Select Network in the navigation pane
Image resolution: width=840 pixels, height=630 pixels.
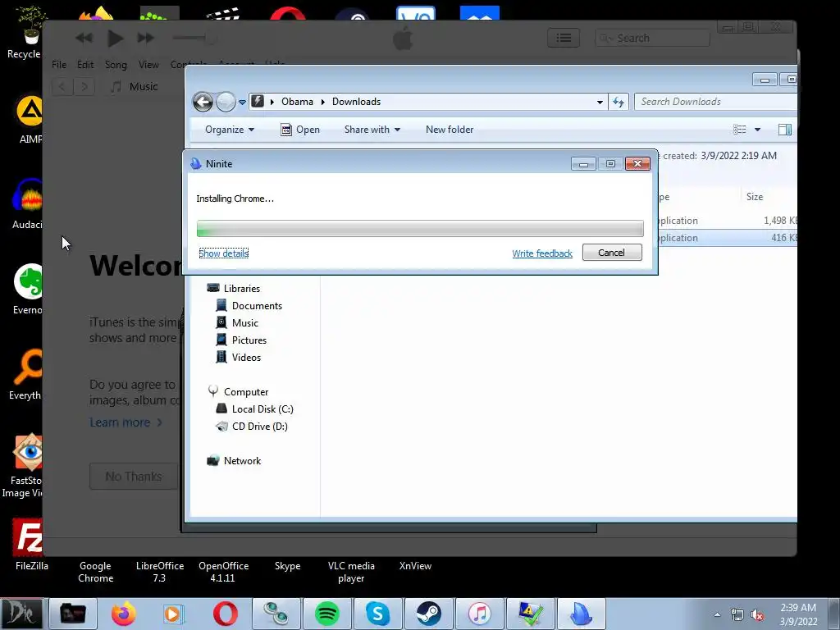coord(234,460)
